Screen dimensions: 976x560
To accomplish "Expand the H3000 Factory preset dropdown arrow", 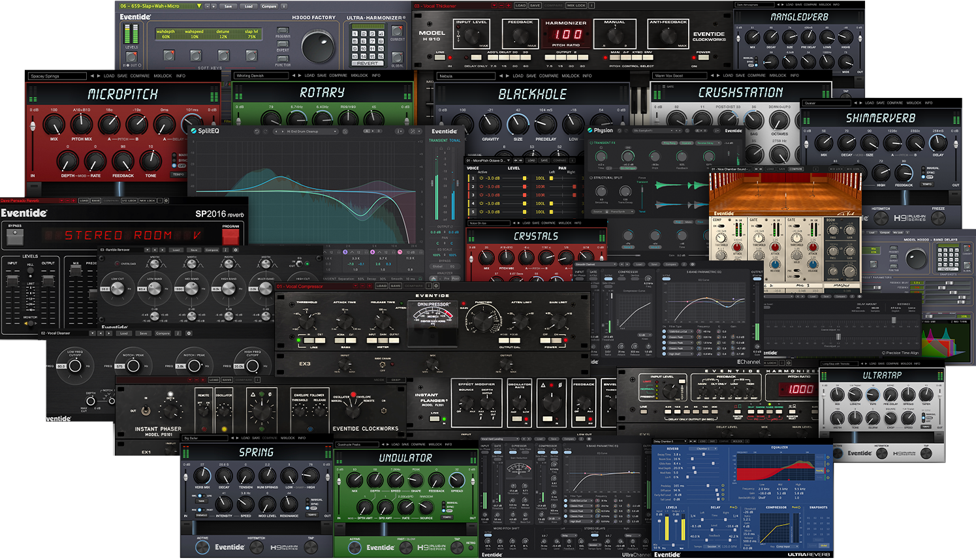I will tap(199, 6).
